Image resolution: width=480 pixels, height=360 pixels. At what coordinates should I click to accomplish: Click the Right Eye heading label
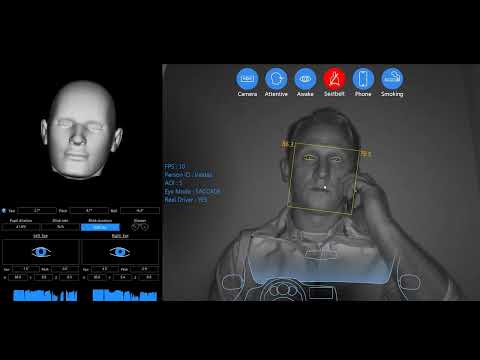(x=120, y=236)
